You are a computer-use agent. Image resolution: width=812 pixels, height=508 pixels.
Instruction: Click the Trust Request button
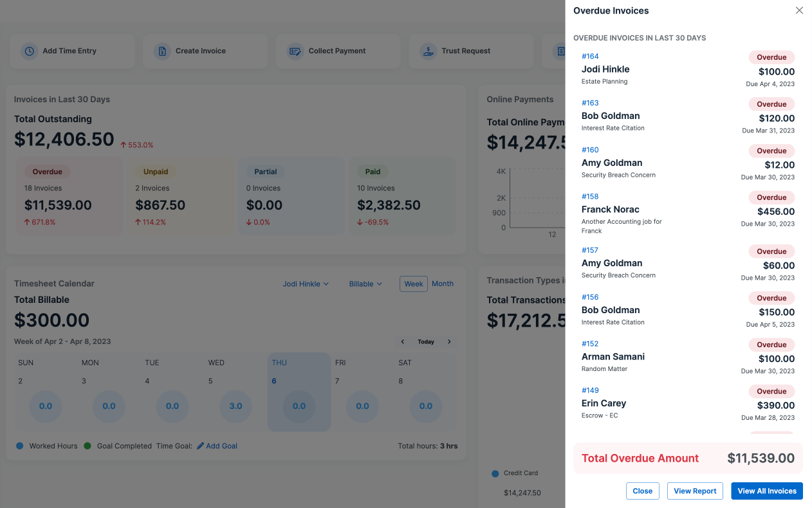(471, 51)
